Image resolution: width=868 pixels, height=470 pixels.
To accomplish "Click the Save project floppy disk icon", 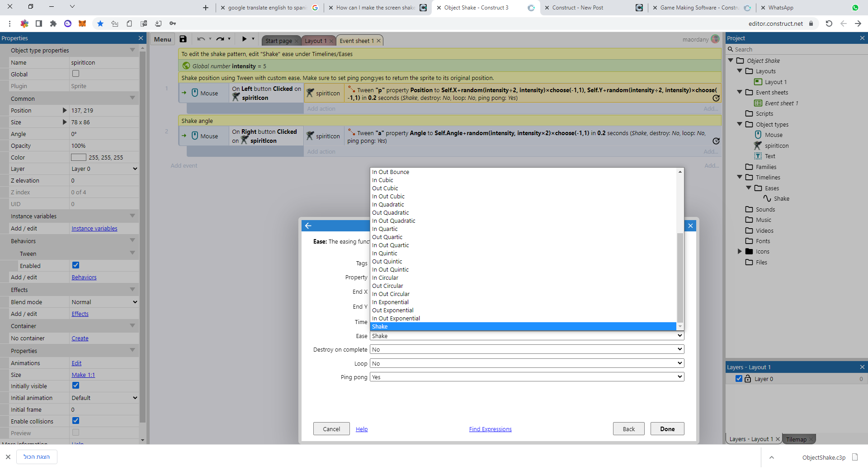I will [x=183, y=39].
